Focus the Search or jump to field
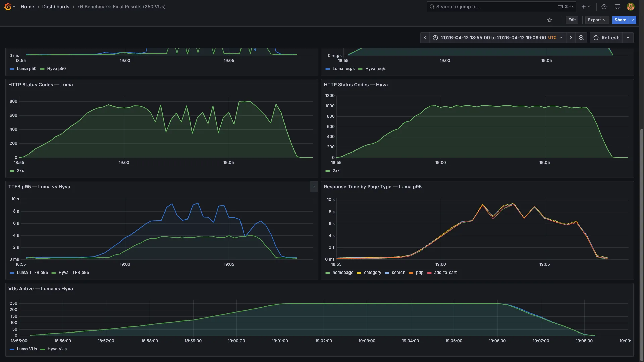 pos(501,7)
